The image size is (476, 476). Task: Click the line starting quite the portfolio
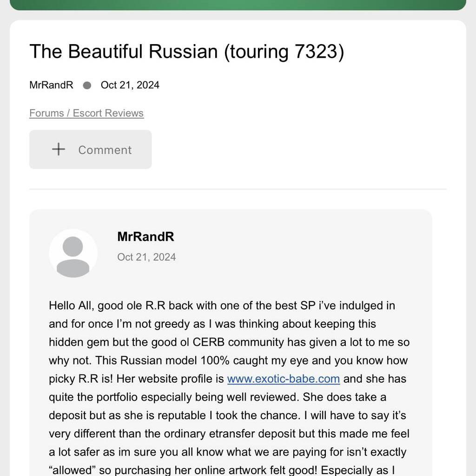tap(218, 397)
